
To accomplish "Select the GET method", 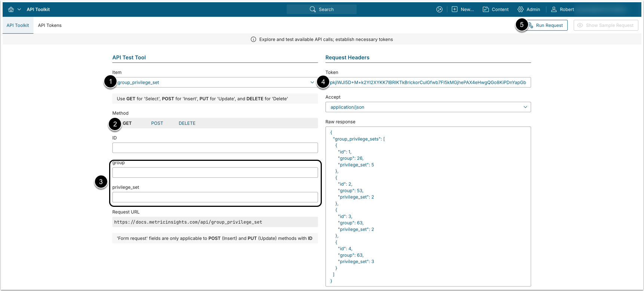I will click(127, 123).
